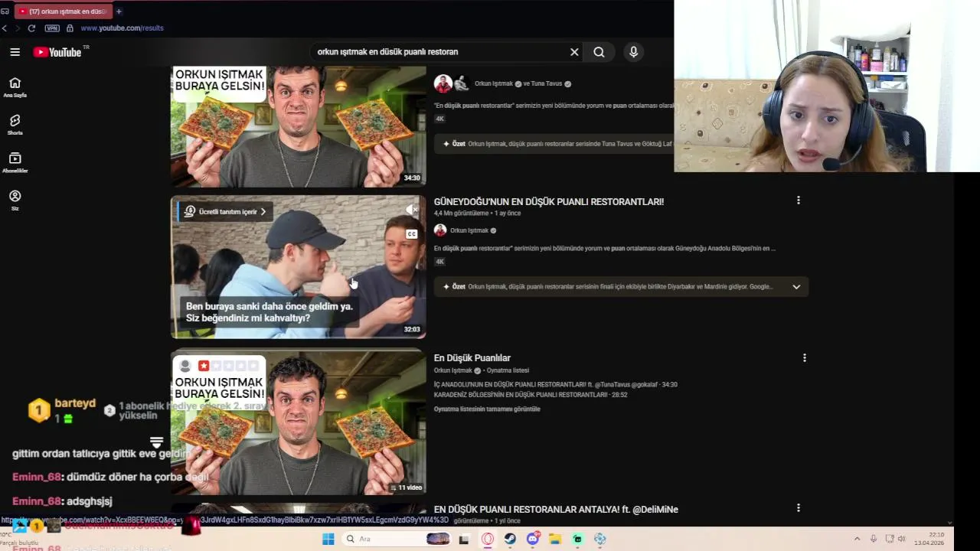Viewport: 980px width, 551px height.
Task: Unmute the preview via the speaker icon
Action: (x=412, y=209)
